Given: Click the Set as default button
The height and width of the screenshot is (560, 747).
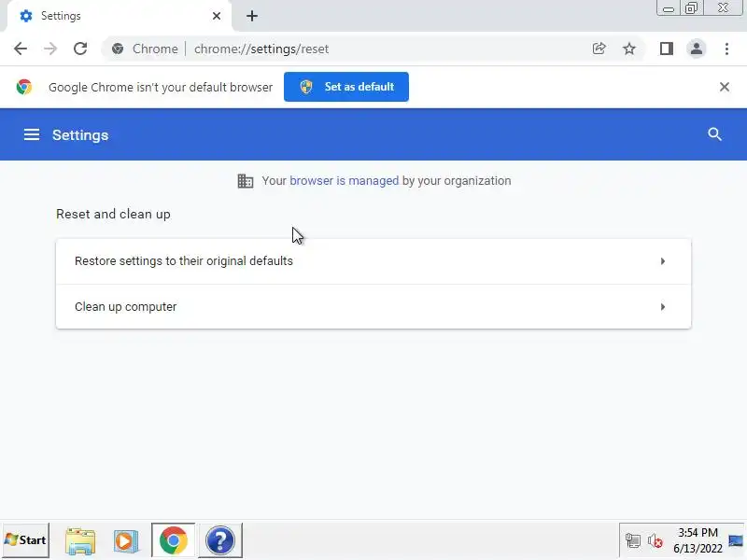Looking at the screenshot, I should pyautogui.click(x=346, y=87).
